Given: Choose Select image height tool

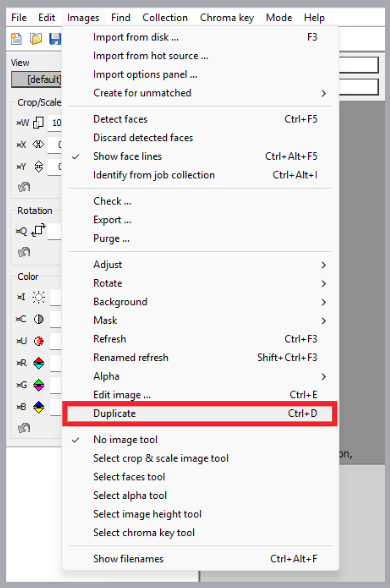Looking at the screenshot, I should coord(200,514).
